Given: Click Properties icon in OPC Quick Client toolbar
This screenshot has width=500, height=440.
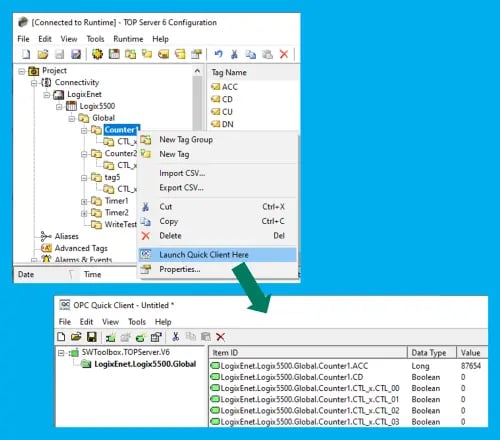Looking at the screenshot, I should click(x=156, y=337).
